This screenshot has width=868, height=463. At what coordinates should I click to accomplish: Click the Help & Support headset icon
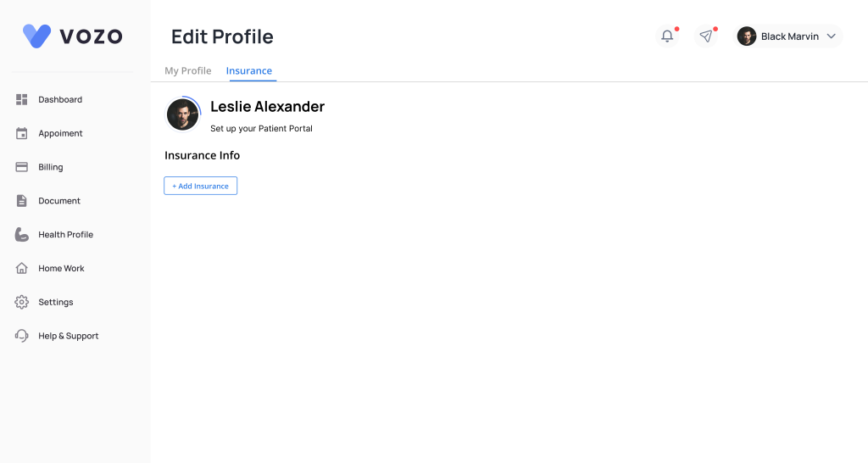[22, 336]
